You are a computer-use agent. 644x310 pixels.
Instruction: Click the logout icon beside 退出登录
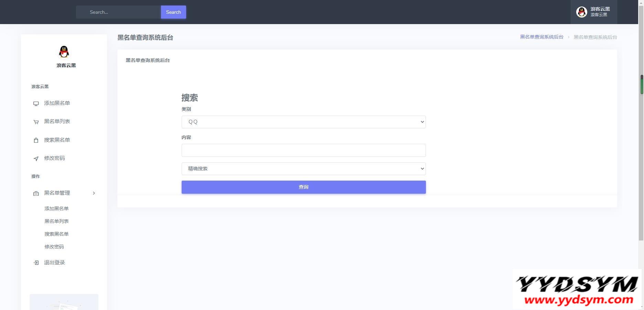pos(36,263)
